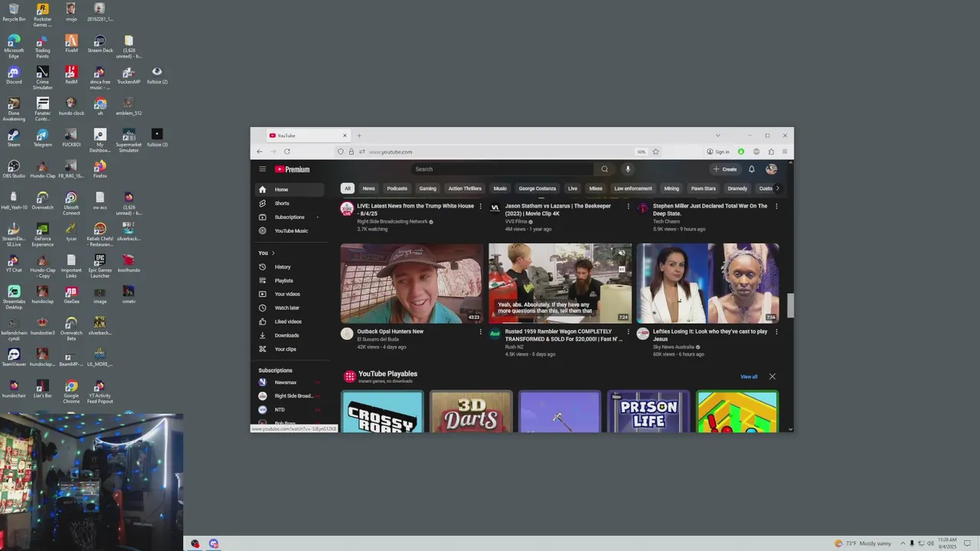This screenshot has height=551, width=980.
Task: Select Steam desktop icon
Action: (14, 138)
